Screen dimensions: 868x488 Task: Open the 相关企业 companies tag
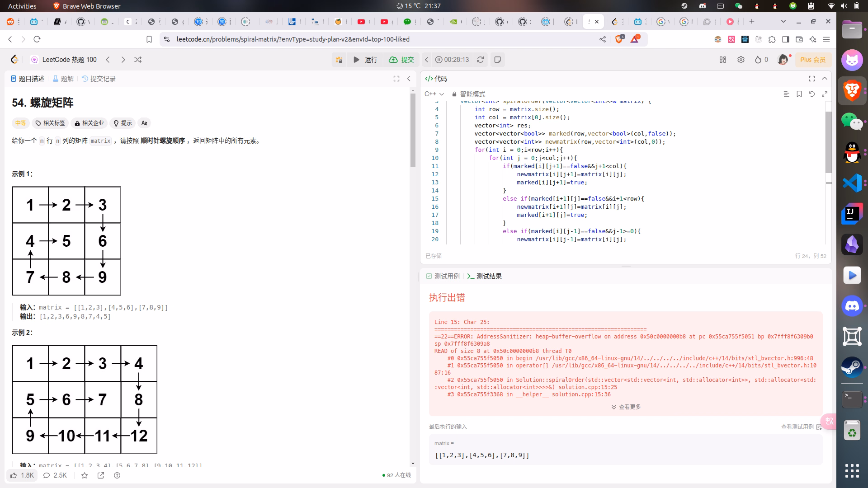pos(89,123)
